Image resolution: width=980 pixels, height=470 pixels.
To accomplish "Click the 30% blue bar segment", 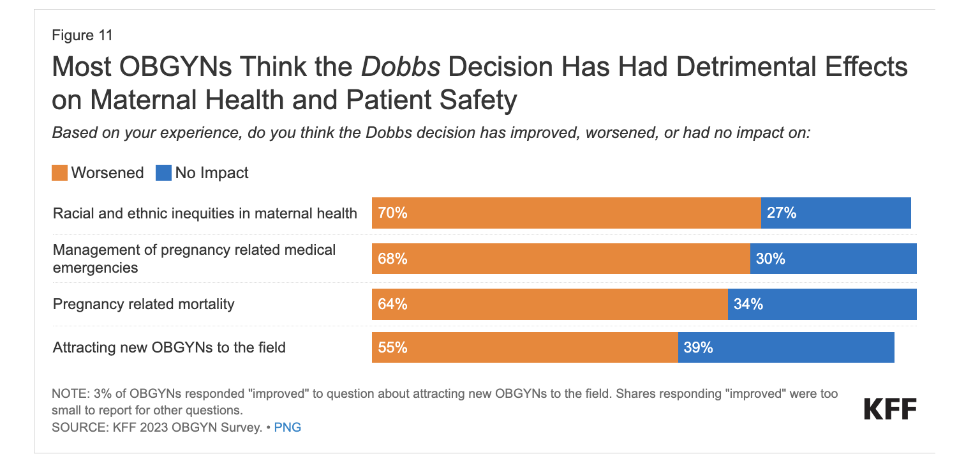I will [x=833, y=259].
